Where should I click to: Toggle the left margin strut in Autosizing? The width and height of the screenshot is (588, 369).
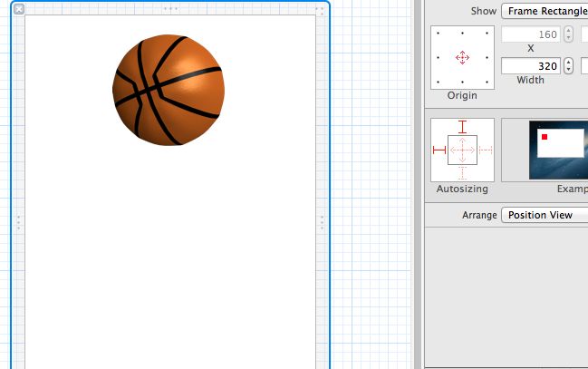tap(439, 151)
